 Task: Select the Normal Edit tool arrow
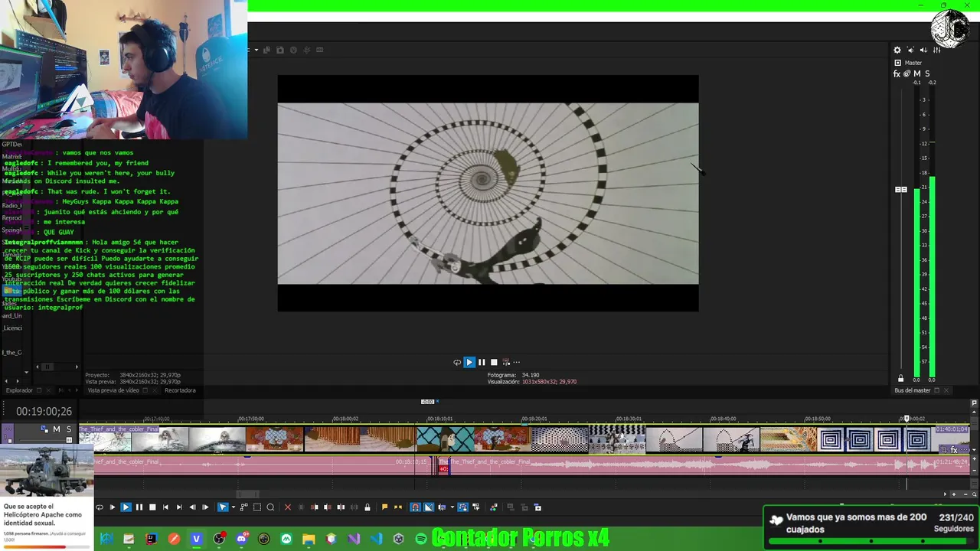pyautogui.click(x=223, y=507)
